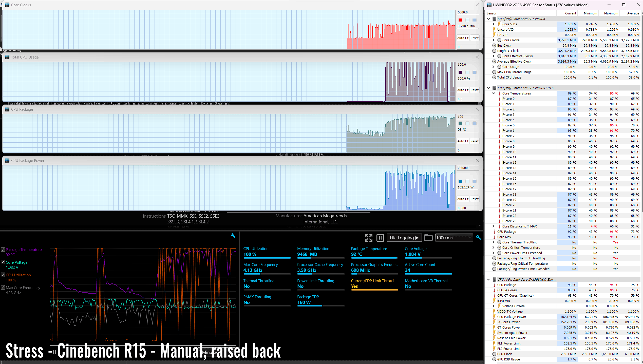Toggle the Core Voltage graph checkbox

3,262
